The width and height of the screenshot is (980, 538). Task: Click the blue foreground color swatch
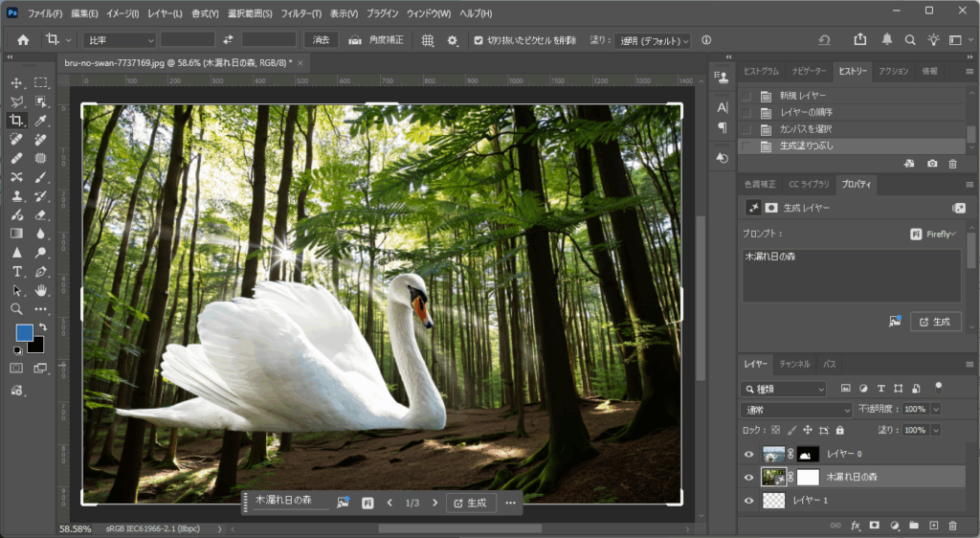24,332
